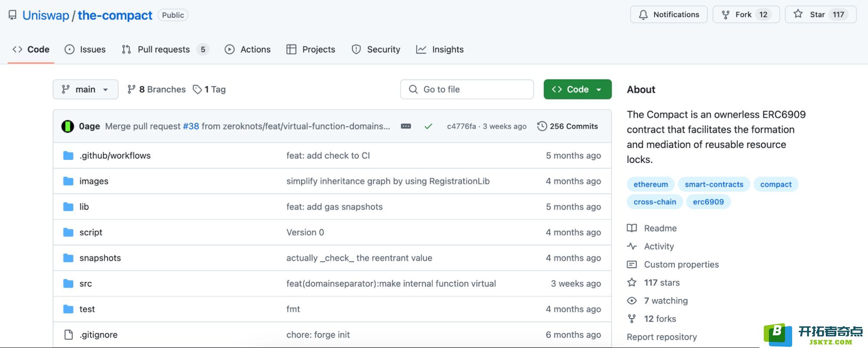Click the folder icon beside src
Screen dimensions: 868x348
coord(68,284)
